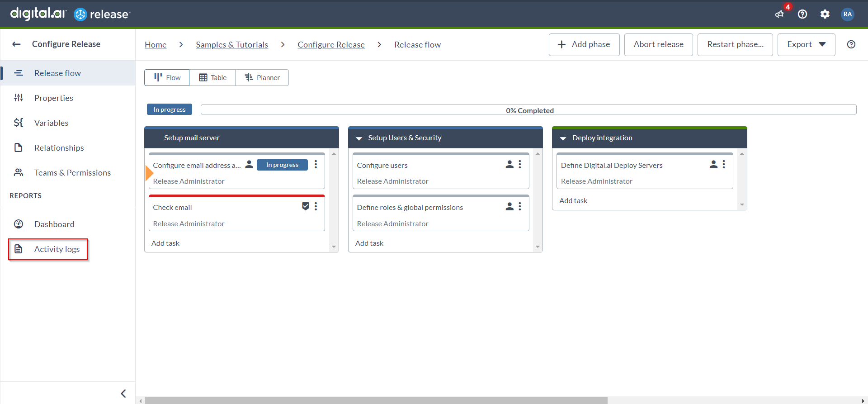Open the help icon in top bar
The width and height of the screenshot is (868, 404).
click(x=802, y=14)
